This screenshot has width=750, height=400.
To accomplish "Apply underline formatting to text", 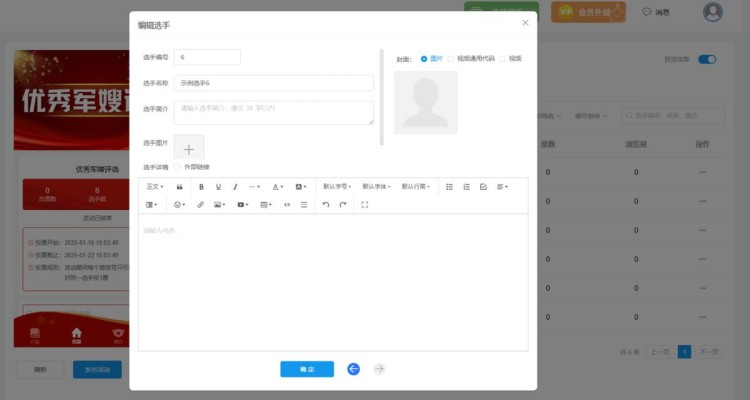I will (218, 187).
